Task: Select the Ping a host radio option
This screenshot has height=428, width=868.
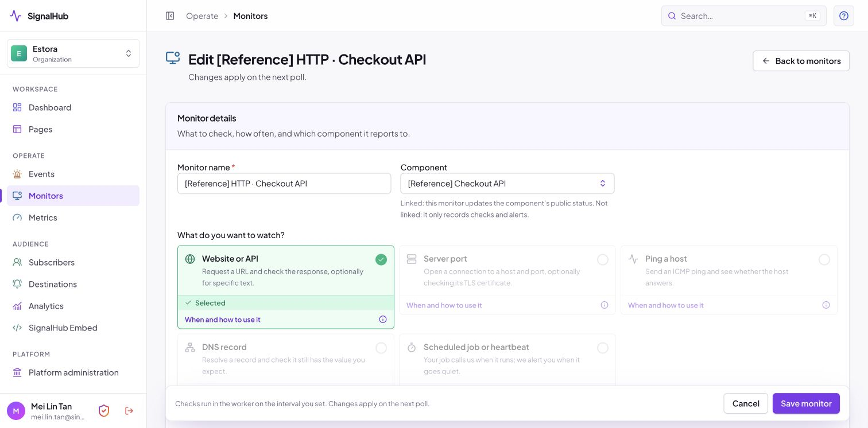Action: tap(824, 260)
